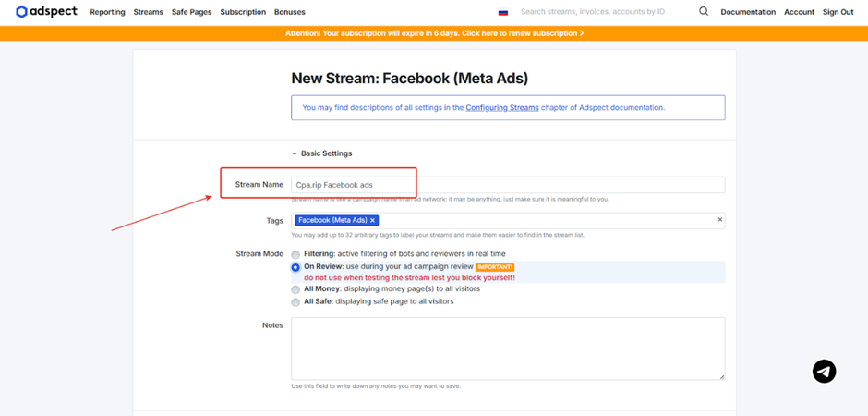Open the Telegram chat bubble

825,371
